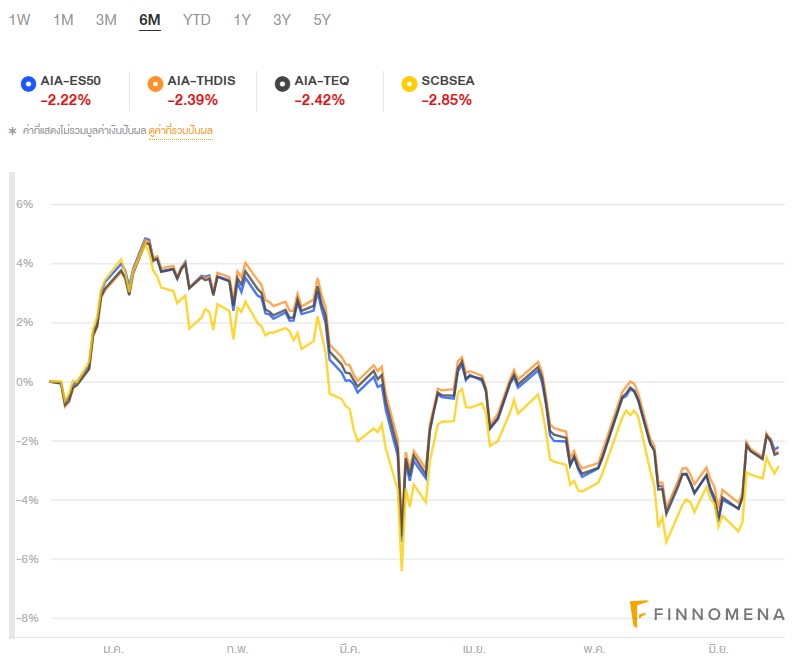
Task: Toggle the dark AIA-TEQ circle icon
Action: coord(282,82)
